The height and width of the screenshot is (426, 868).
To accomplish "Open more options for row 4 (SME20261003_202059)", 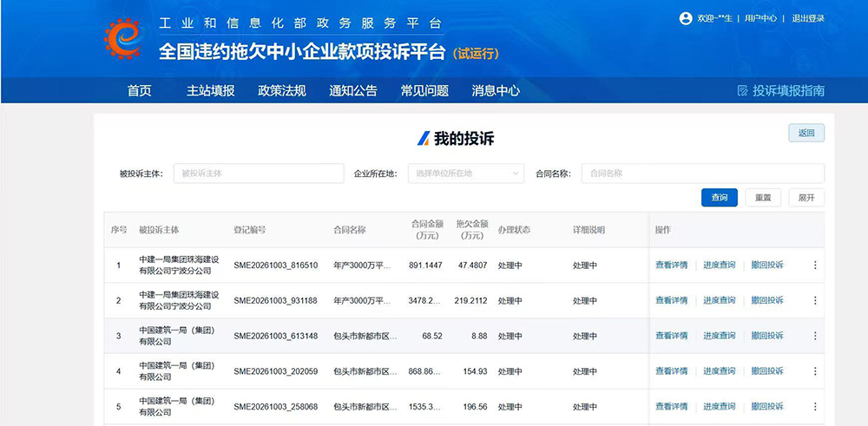I will 815,371.
